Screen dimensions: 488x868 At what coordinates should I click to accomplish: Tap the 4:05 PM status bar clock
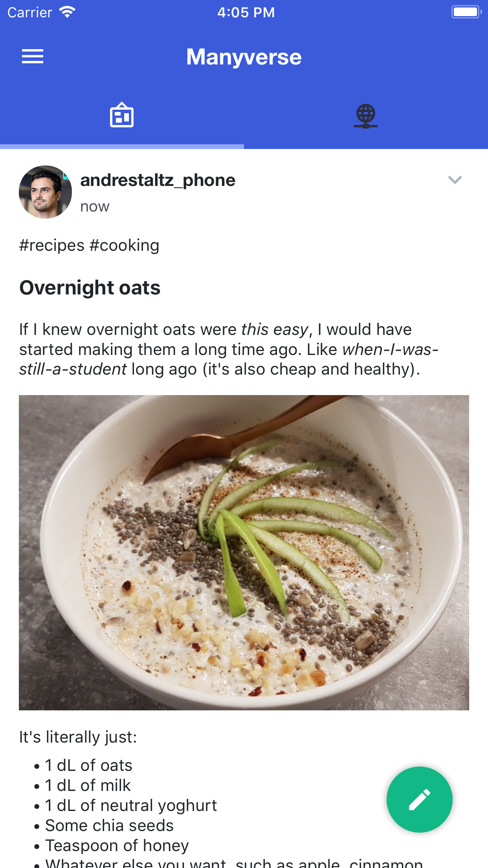(246, 13)
